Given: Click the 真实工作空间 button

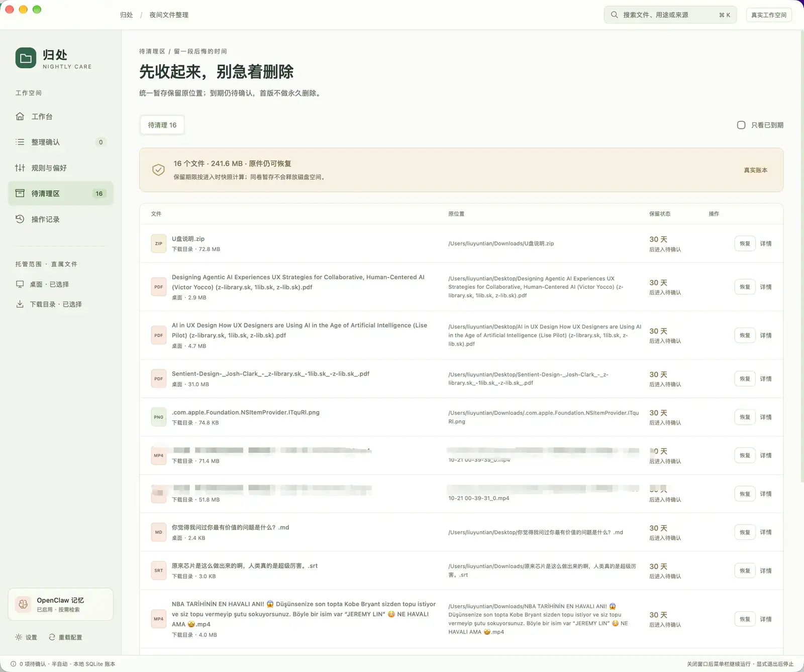Looking at the screenshot, I should click(x=769, y=15).
